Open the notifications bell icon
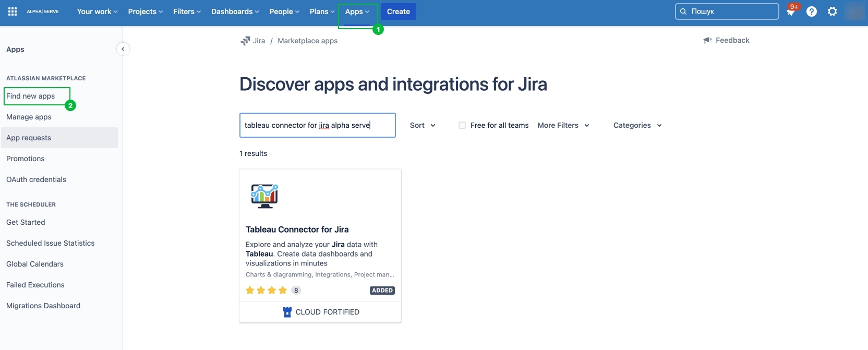The image size is (868, 350). 791,11
